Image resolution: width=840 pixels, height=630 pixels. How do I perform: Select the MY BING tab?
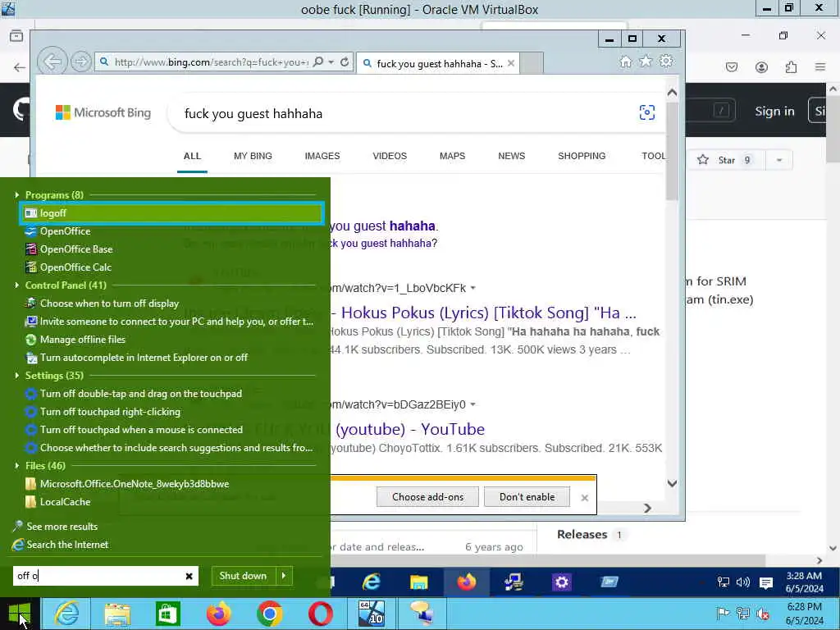click(253, 156)
